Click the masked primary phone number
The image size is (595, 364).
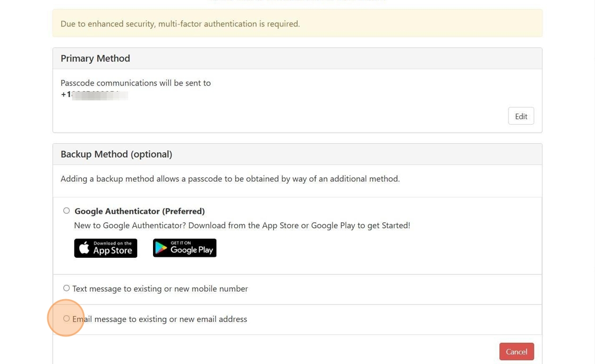tap(95, 95)
